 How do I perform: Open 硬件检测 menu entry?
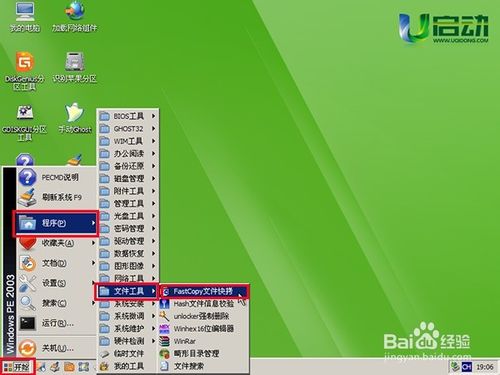coord(128,341)
